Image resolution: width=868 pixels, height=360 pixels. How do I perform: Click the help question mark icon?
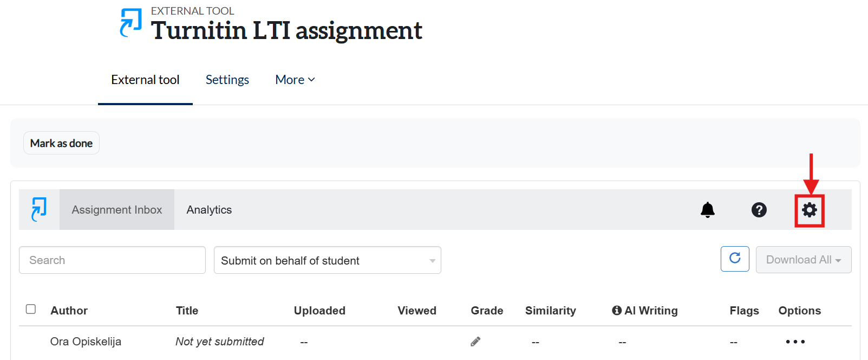(x=759, y=210)
